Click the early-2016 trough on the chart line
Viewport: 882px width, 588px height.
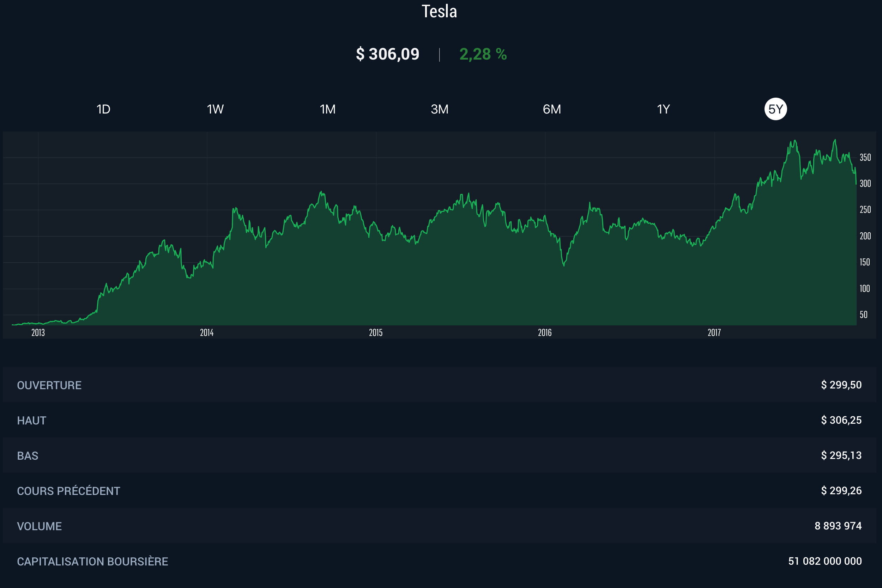pos(564,265)
